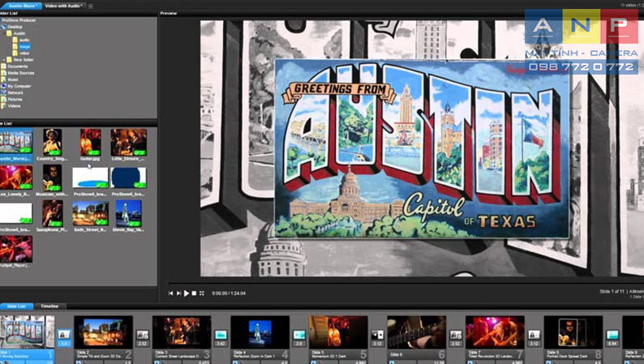Screen dimensions: 644x364
Task: Select the Trumpet_Player file thumbnail
Action: point(16,249)
